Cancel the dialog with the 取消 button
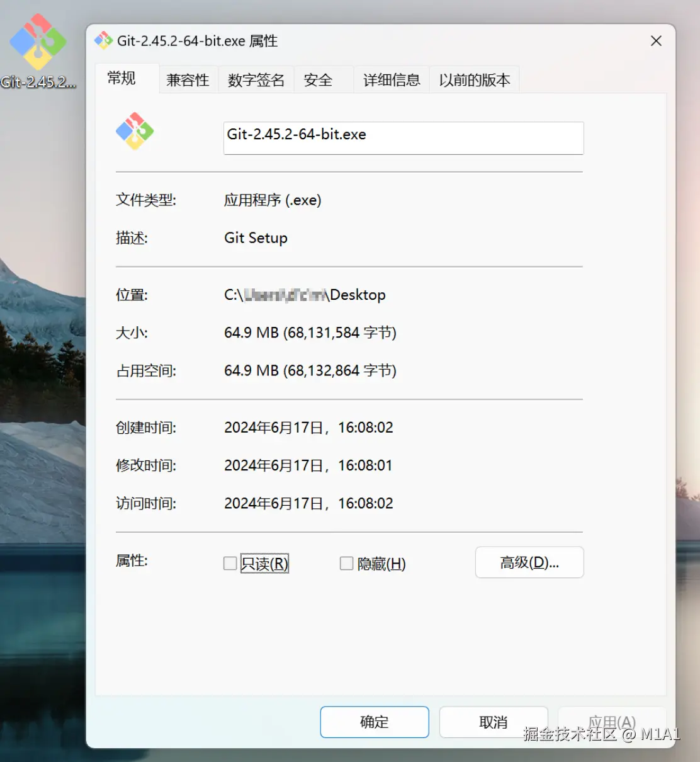Screen dimensions: 700x762 tap(494, 722)
